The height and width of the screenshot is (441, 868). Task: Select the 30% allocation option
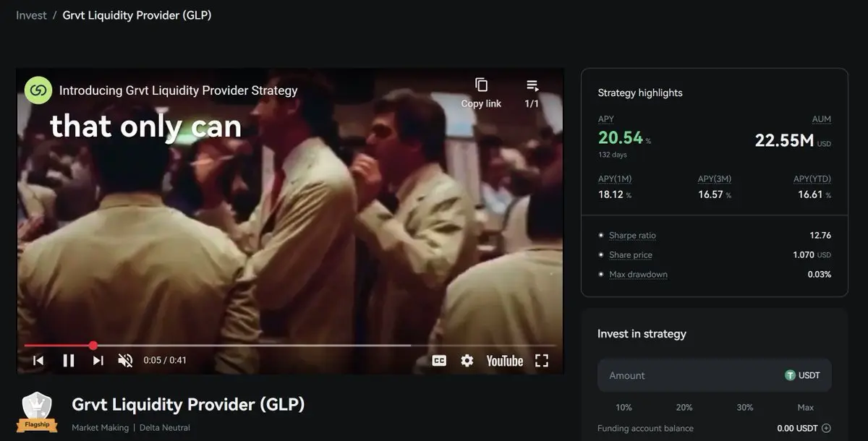745,407
